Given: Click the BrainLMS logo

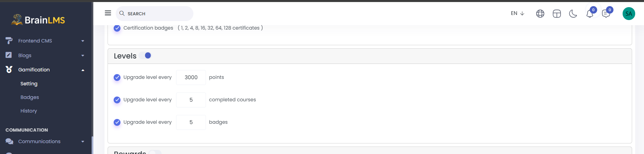Looking at the screenshot, I should click(38, 20).
